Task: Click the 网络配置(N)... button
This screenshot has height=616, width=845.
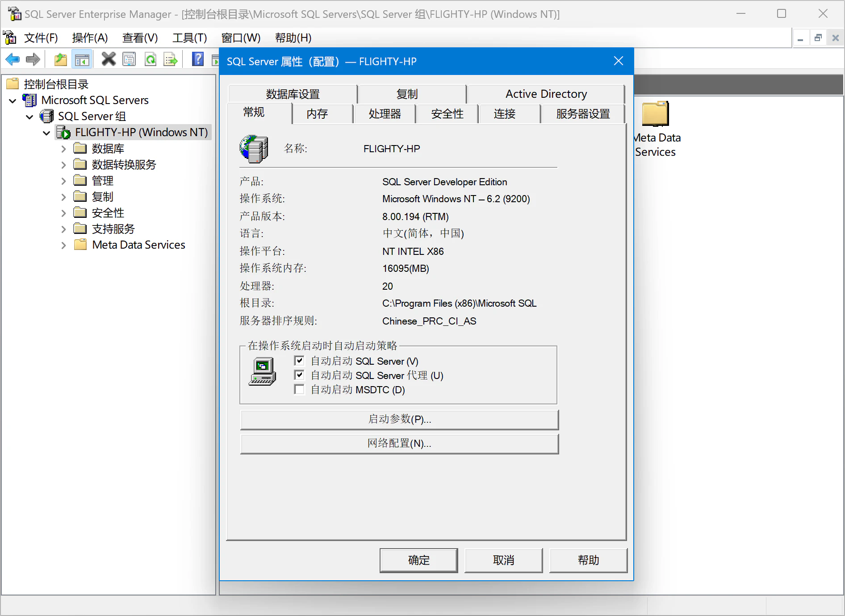Action: click(399, 444)
